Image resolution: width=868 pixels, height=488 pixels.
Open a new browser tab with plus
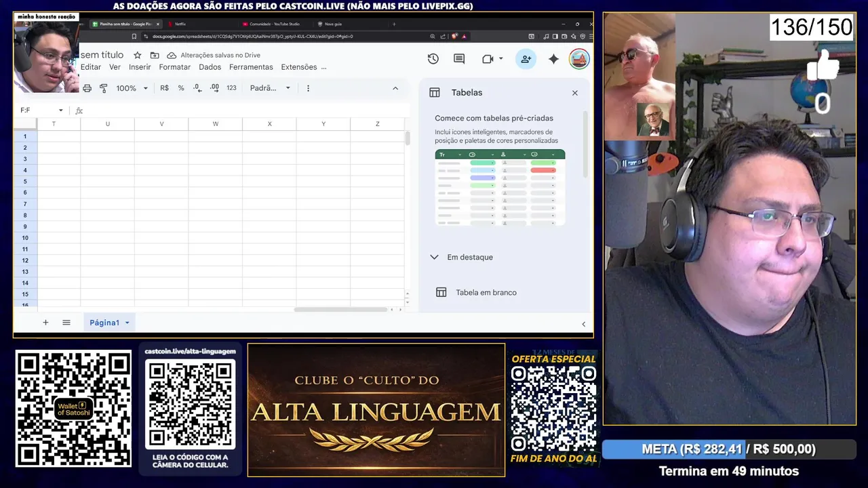(394, 24)
